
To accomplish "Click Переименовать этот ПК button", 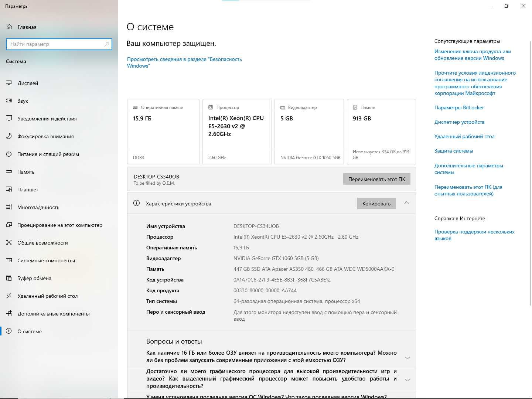I will (376, 179).
